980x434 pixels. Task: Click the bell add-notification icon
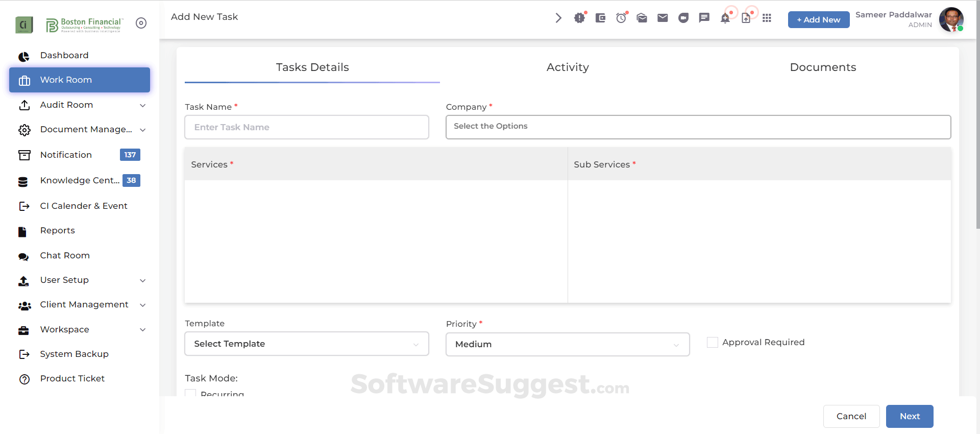(x=725, y=18)
